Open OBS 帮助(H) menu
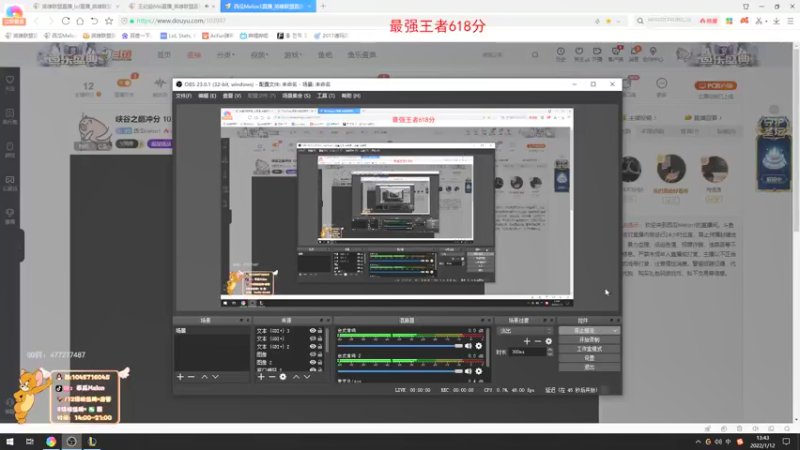Viewport: 800px width, 450px height. (x=351, y=96)
